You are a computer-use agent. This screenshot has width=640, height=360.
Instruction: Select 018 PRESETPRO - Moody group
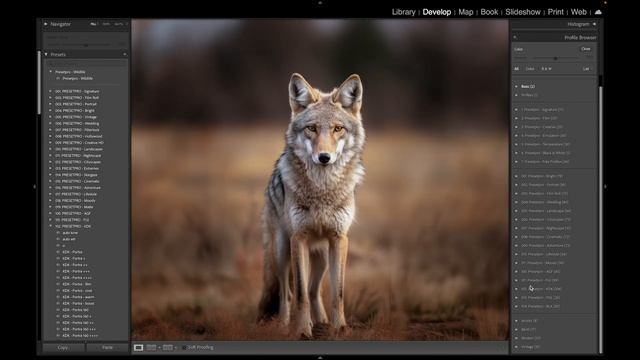click(x=75, y=200)
